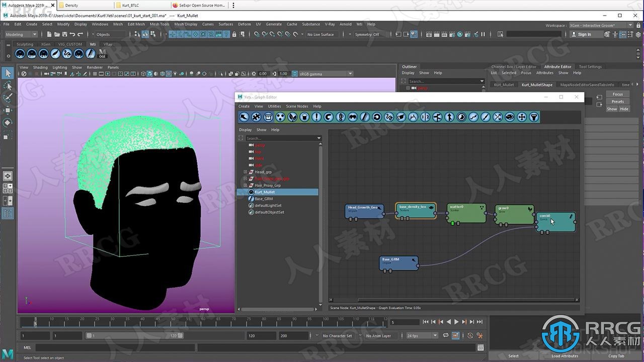This screenshot has width=644, height=362.
Task: Click the Undo arrow in Maya status line
Action: [x=72, y=34]
